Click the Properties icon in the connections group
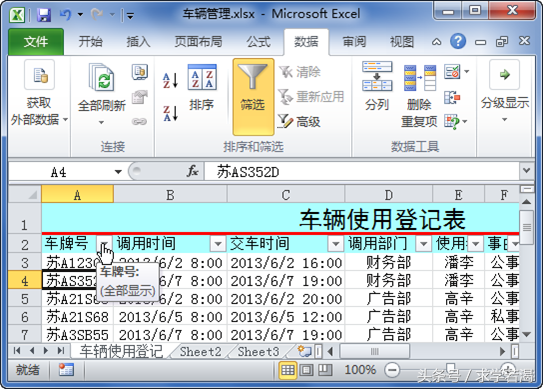Image resolution: width=543 pixels, height=389 pixels. click(x=140, y=97)
